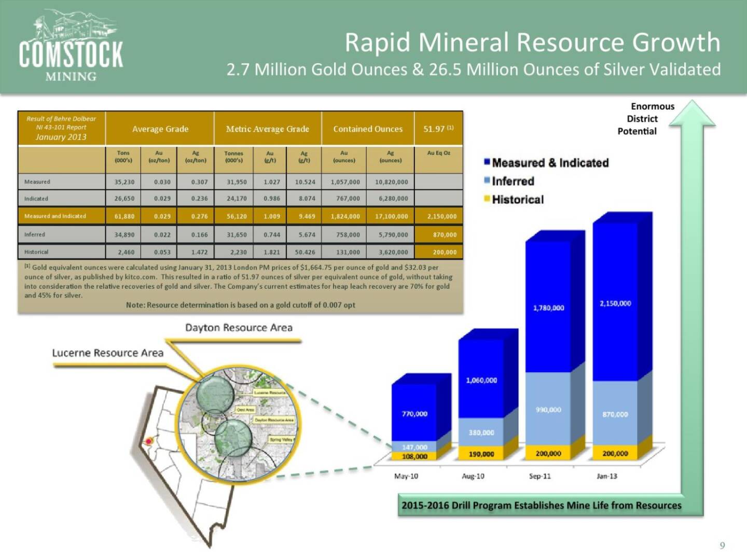This screenshot has width=747, height=560.
Task: Click the 870,000 value on Jan-13 bar
Action: click(615, 414)
